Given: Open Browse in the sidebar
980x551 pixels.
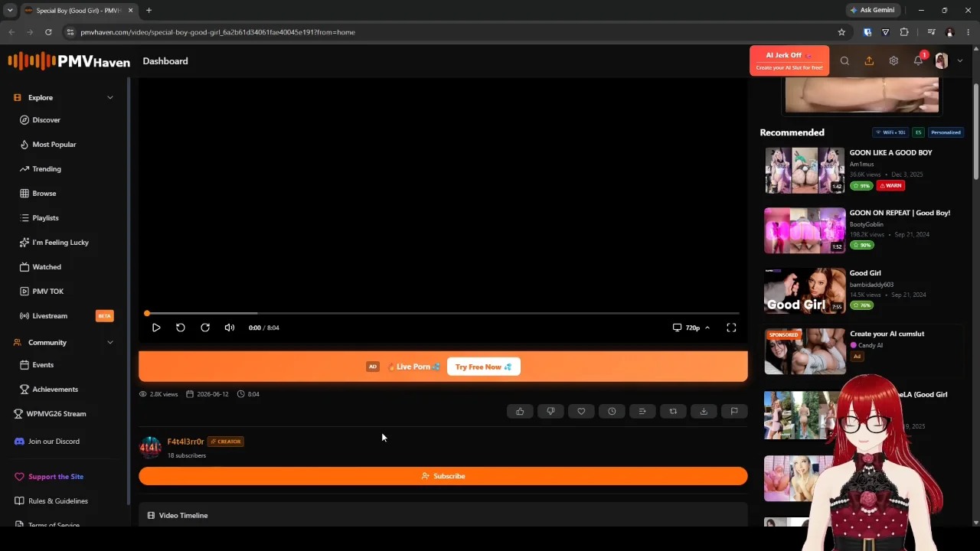Looking at the screenshot, I should click(44, 194).
